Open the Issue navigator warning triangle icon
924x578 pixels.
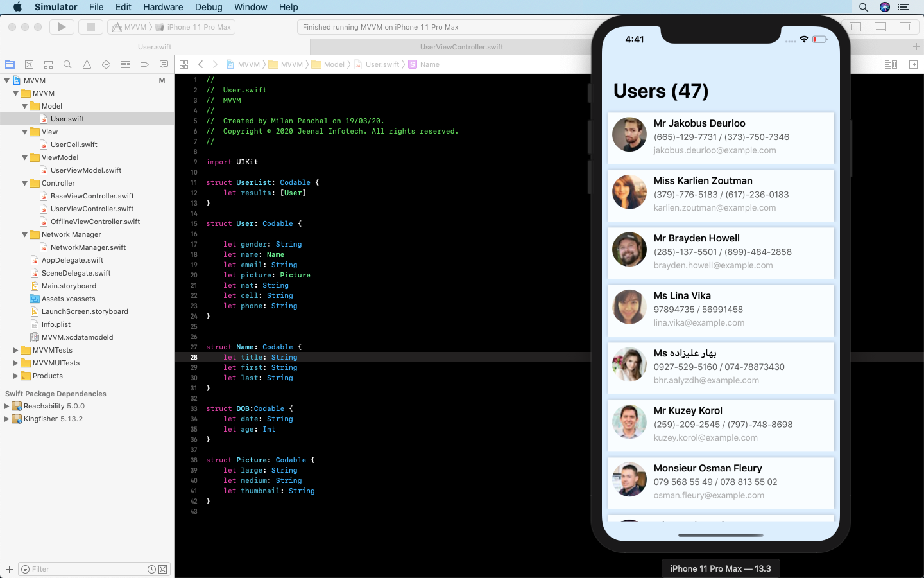coord(86,64)
